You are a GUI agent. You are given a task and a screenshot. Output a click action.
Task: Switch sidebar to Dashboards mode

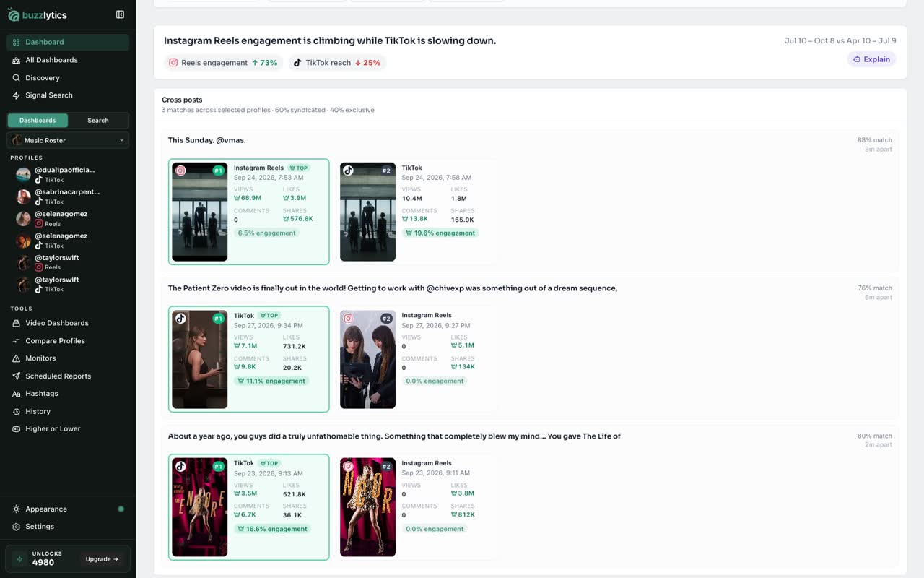click(38, 121)
